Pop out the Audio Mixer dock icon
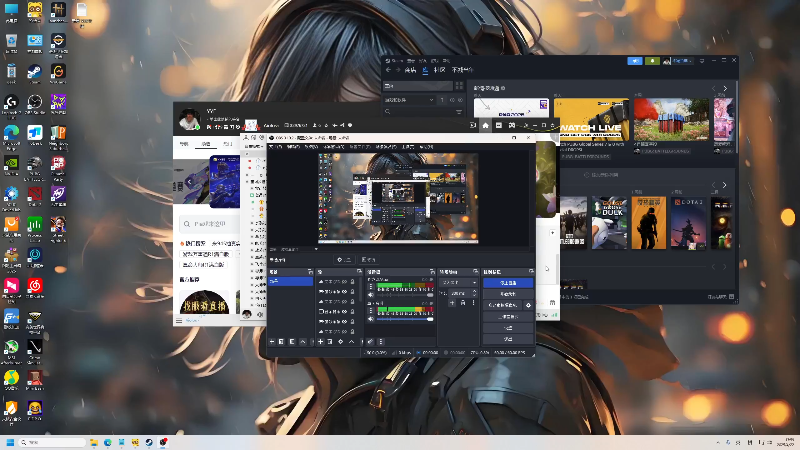 click(432, 272)
